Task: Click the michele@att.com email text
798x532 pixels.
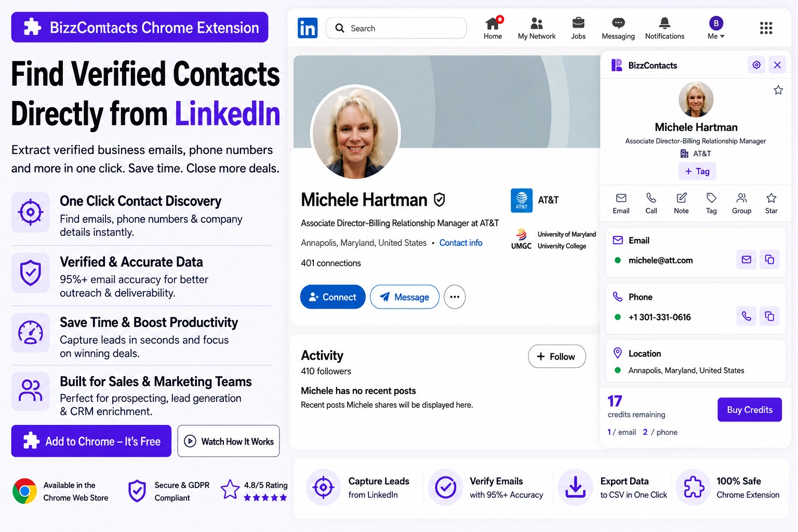Action: (x=660, y=260)
